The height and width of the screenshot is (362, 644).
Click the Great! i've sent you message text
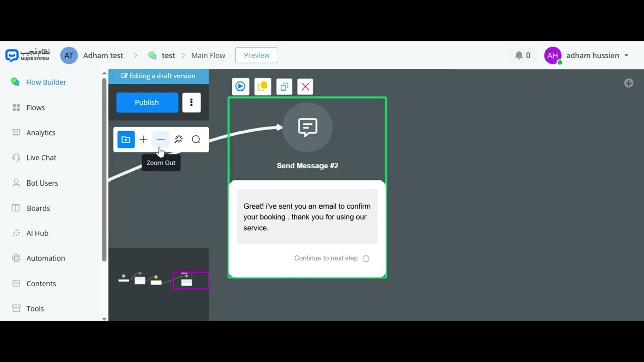(307, 217)
